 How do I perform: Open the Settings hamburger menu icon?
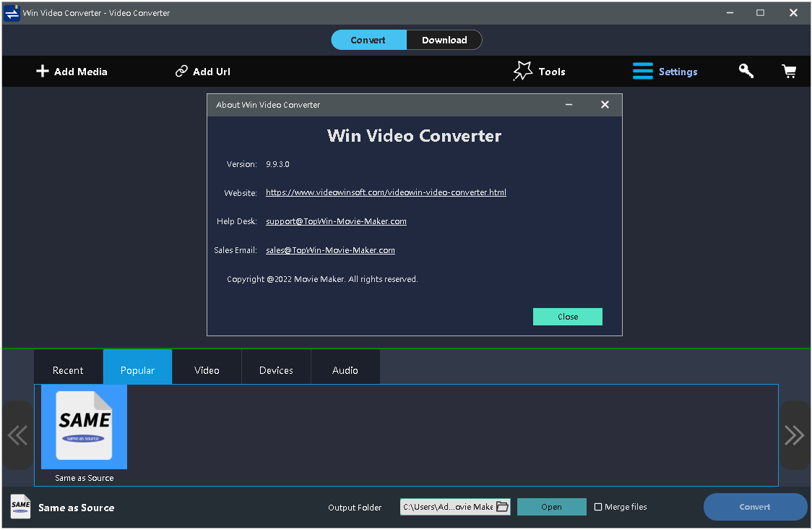point(643,71)
